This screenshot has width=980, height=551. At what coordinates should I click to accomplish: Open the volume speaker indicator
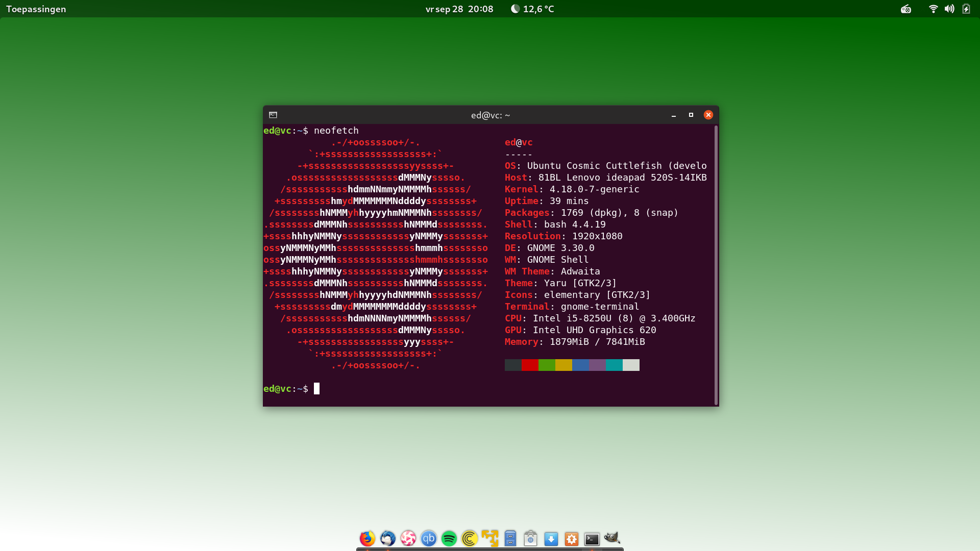pos(949,9)
